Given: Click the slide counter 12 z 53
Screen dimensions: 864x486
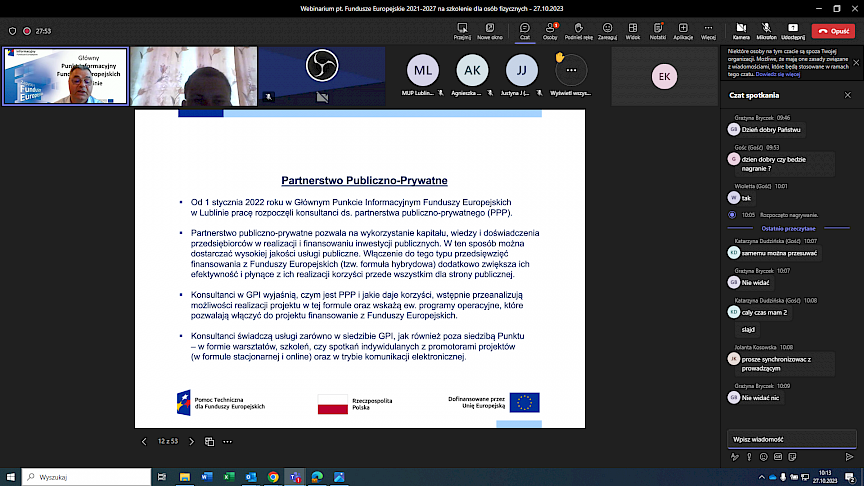Looking at the screenshot, I should tap(168, 441).
